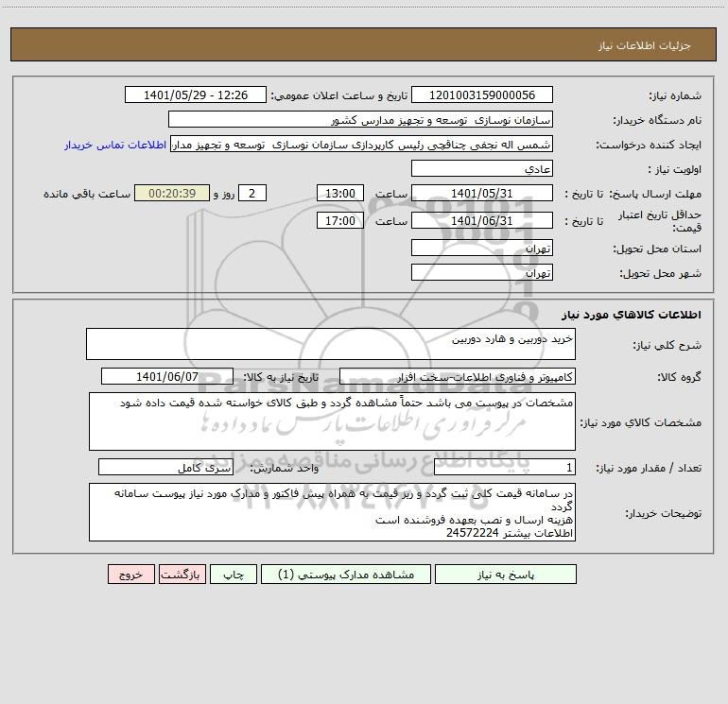Click the buyer notes text area
Image resolution: width=728 pixels, height=704 pixels.
click(x=332, y=512)
